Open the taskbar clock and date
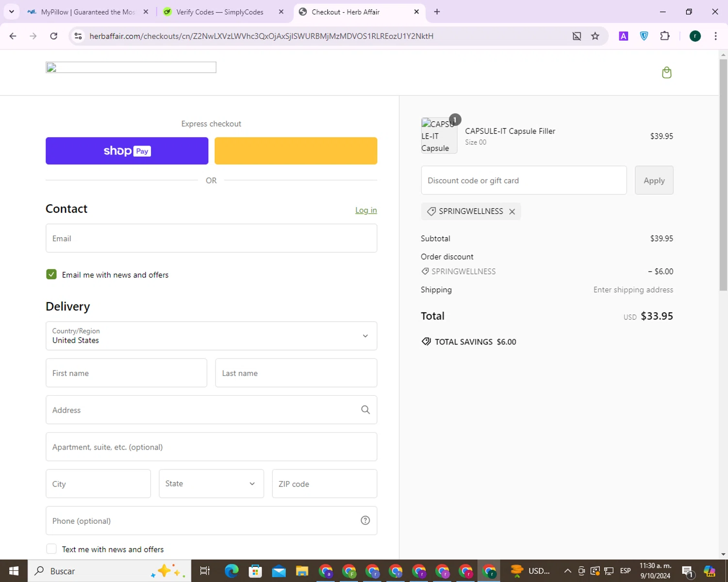 tap(655, 571)
